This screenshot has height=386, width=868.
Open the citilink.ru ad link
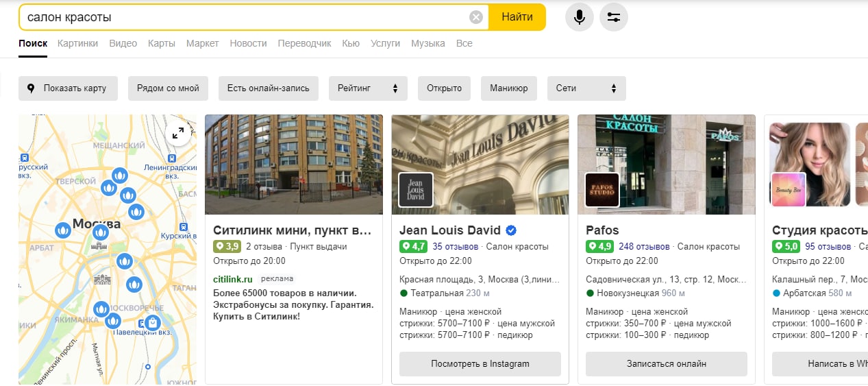pos(233,279)
